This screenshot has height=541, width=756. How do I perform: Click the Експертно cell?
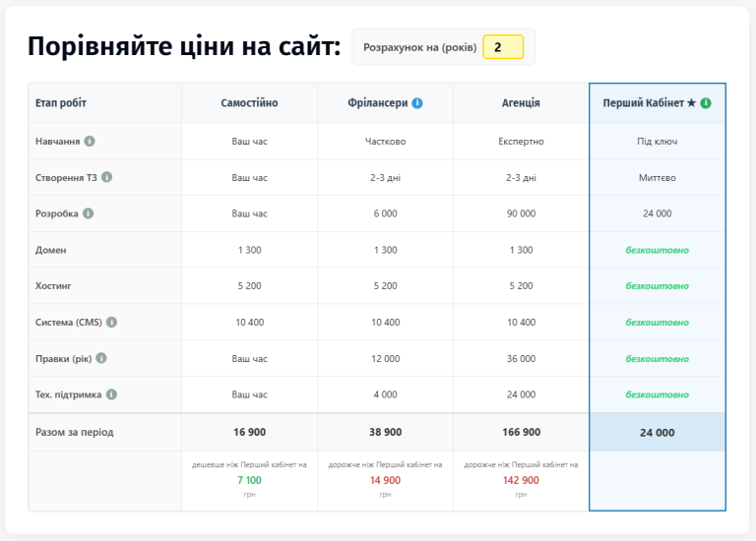521,141
